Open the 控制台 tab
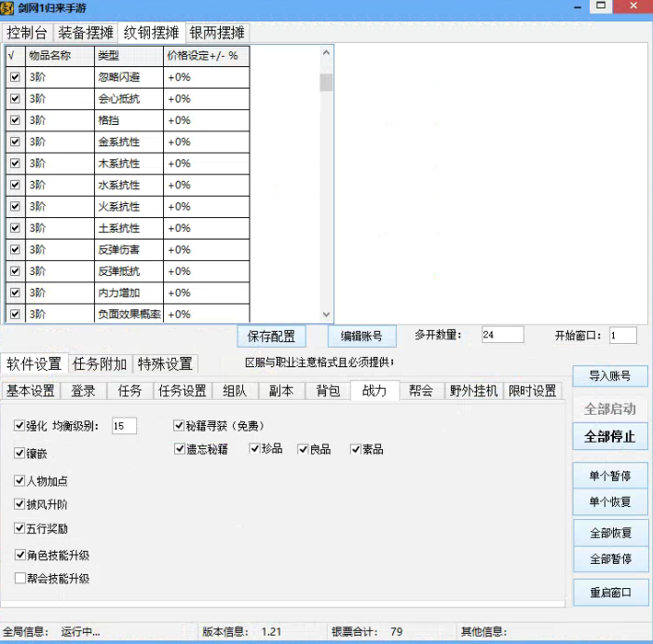The width and height of the screenshot is (653, 644). 27,33
